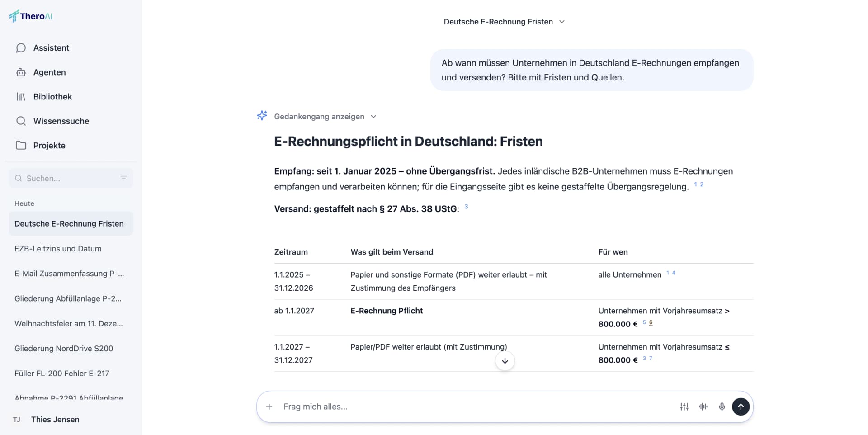Click the Zeitraum column header
868x435 pixels.
291,252
